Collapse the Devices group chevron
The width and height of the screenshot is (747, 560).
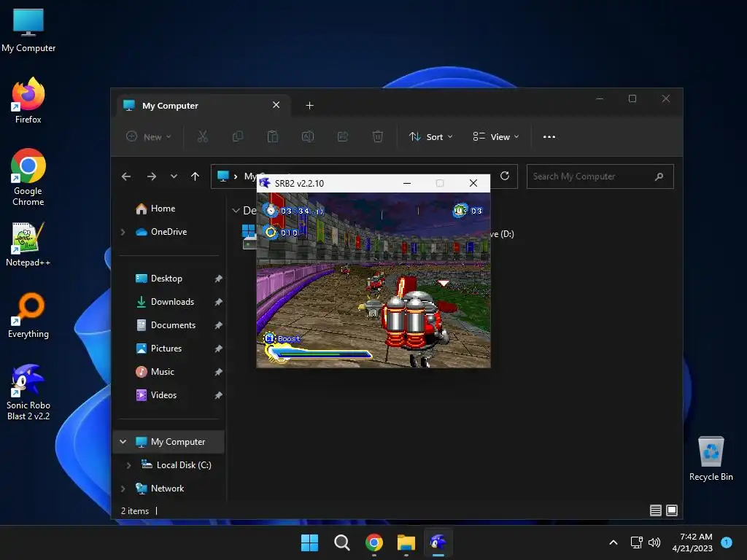point(236,211)
